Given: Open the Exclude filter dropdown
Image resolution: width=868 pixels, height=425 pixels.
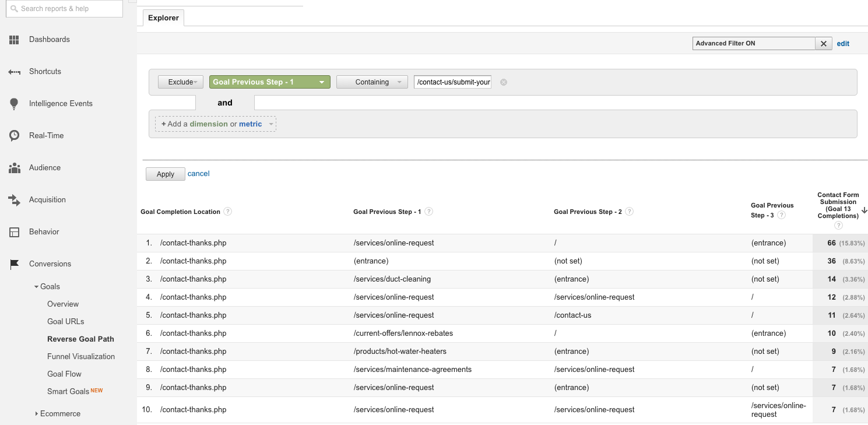Looking at the screenshot, I should (x=180, y=82).
